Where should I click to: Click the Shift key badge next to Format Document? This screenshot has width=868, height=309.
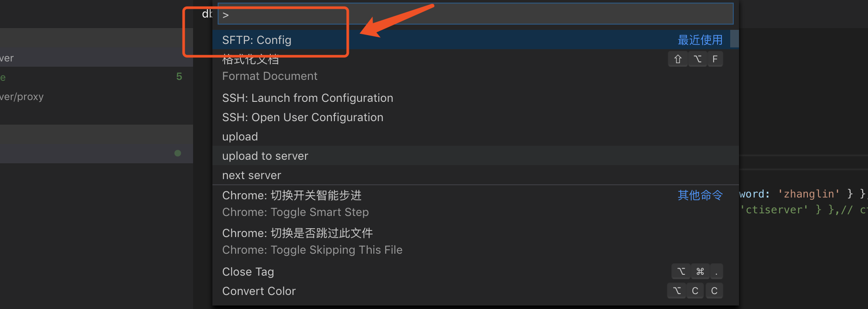point(678,58)
